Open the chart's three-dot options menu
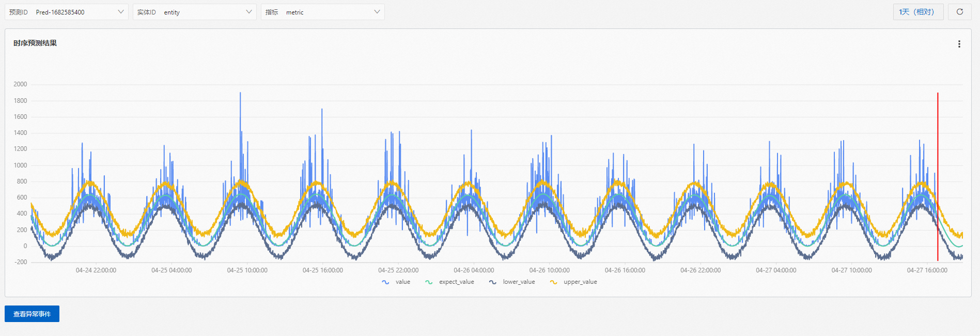 [x=959, y=44]
